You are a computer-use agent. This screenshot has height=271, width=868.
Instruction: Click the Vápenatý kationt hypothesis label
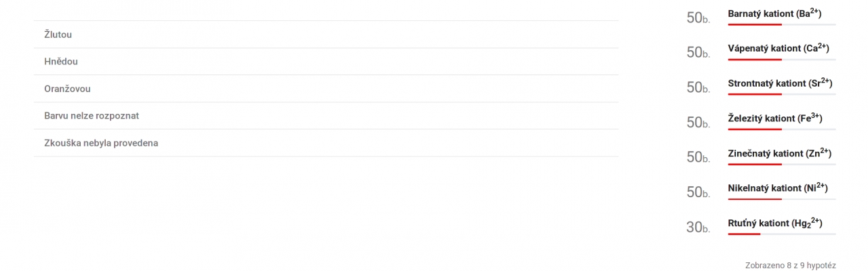click(778, 48)
